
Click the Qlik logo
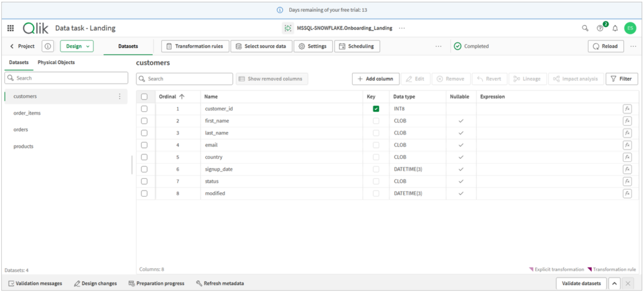point(36,28)
